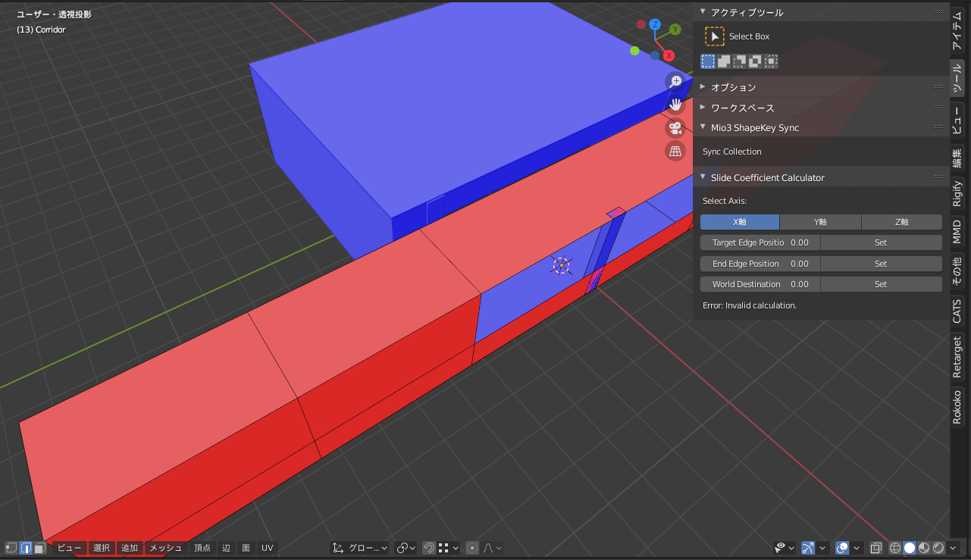Click the World Destination value field
The image size is (971, 560).
pos(760,284)
